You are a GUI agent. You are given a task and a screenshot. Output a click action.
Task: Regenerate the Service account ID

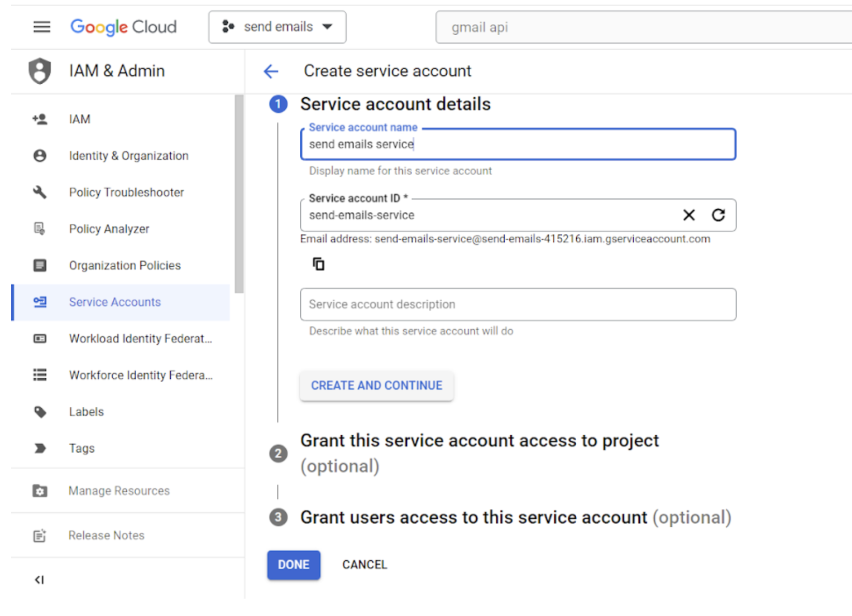(719, 215)
